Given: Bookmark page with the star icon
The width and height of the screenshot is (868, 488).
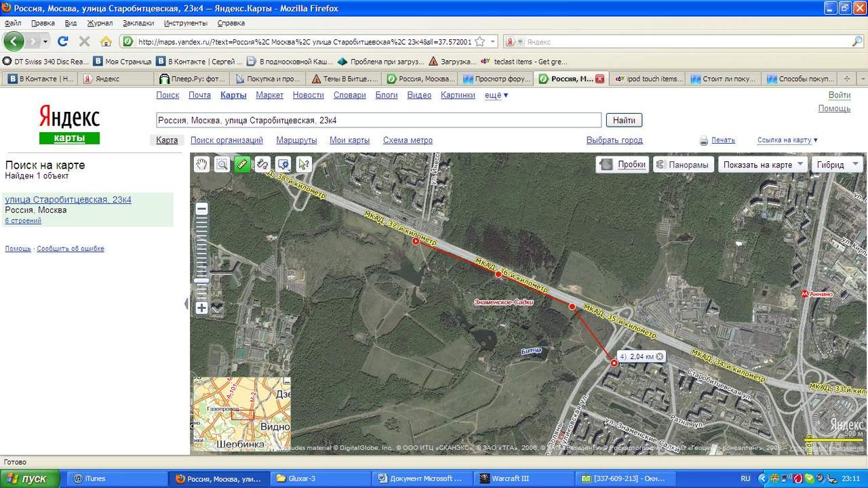Looking at the screenshot, I should click(x=480, y=41).
